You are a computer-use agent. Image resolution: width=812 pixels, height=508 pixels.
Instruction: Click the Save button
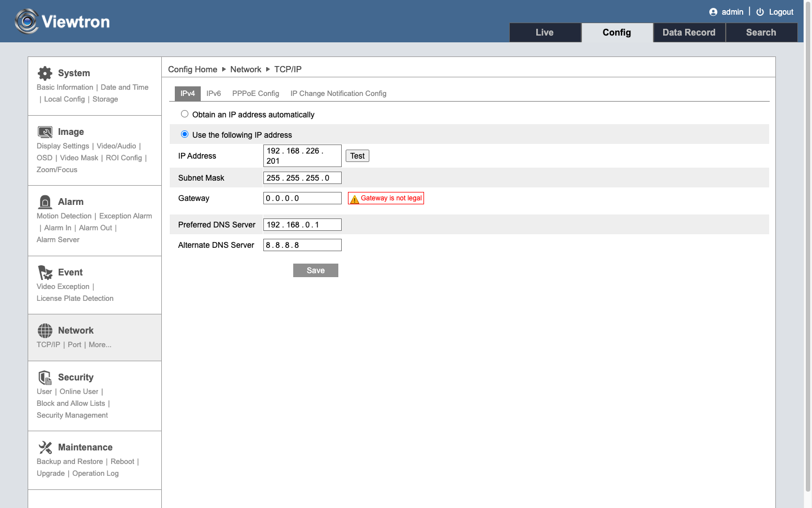coord(316,270)
